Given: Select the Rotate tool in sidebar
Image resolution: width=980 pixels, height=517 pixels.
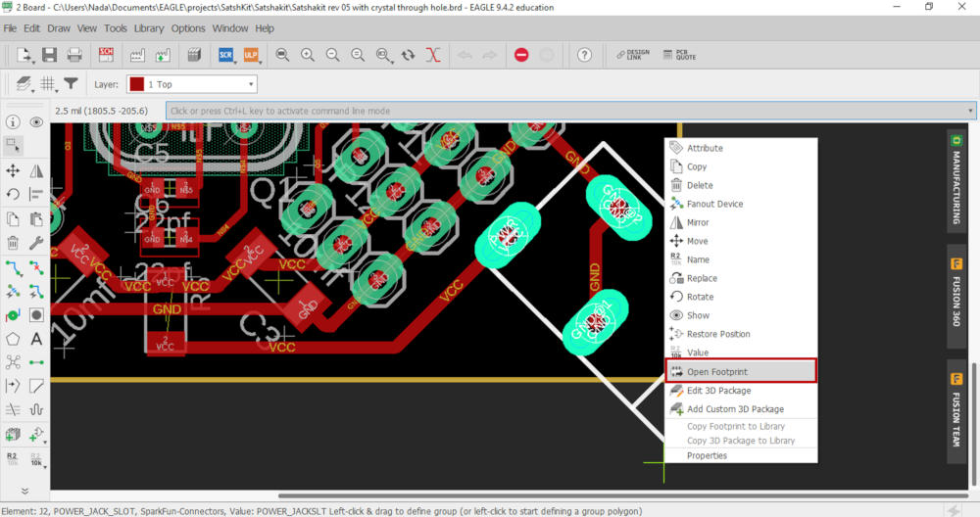Looking at the screenshot, I should (x=13, y=194).
